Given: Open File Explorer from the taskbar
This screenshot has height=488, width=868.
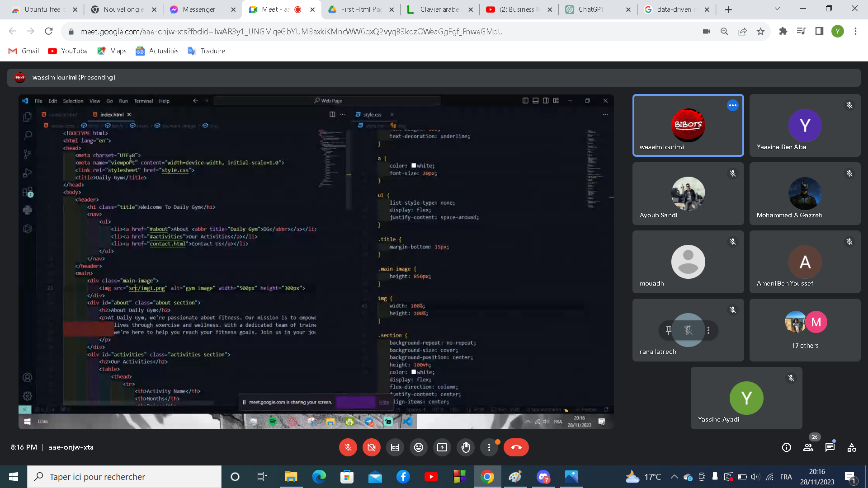Looking at the screenshot, I should point(291,477).
